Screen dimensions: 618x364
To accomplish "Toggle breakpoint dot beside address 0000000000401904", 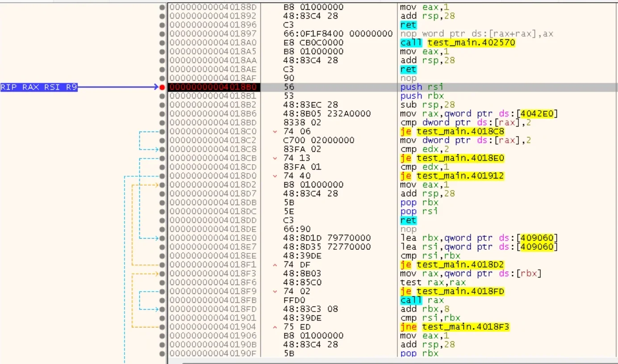I will click(x=162, y=327).
